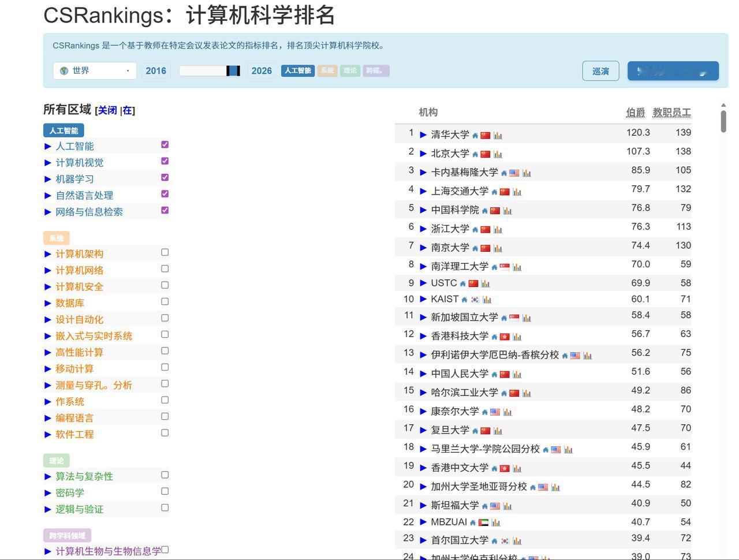Expand the 软件工程 area details

click(x=48, y=435)
